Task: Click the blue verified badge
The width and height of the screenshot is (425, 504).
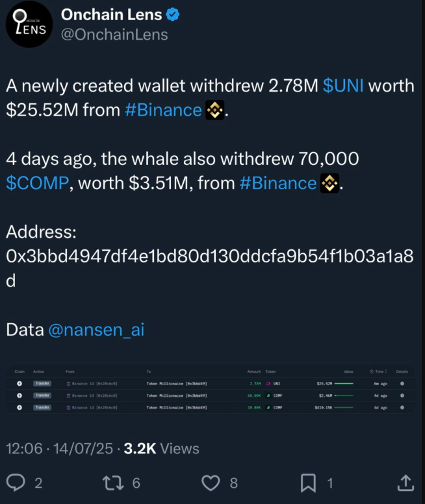Action: click(x=173, y=15)
